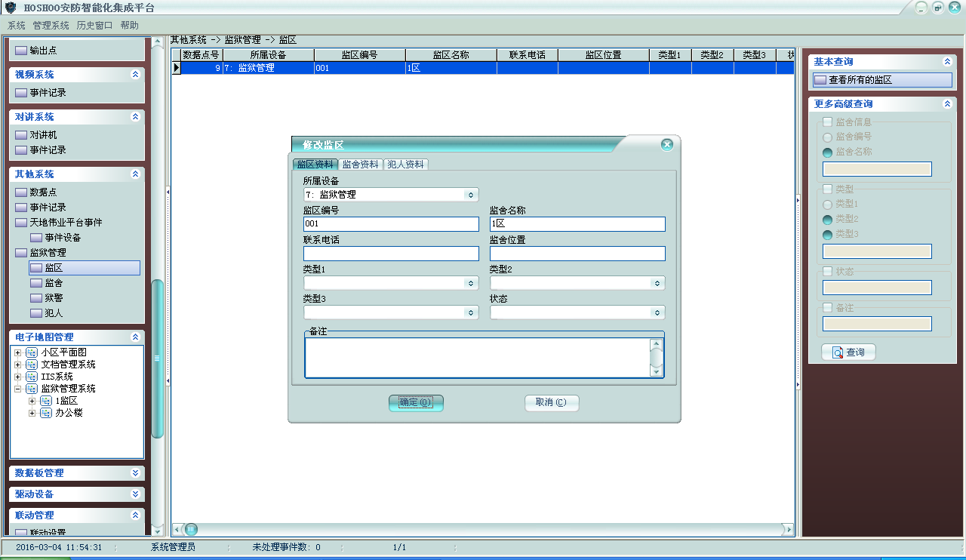Click the table's horizontal scrollbar thumb
Screen dimensions: 966x560
(192, 529)
